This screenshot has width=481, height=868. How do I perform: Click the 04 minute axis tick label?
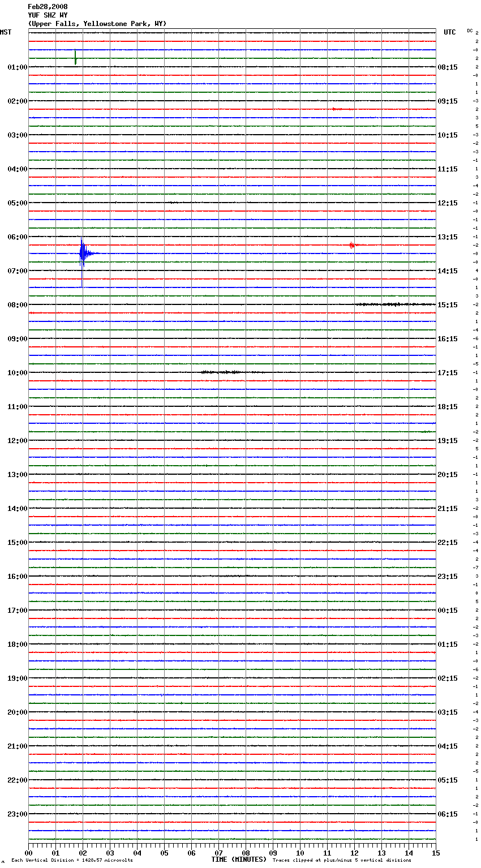pos(137,853)
